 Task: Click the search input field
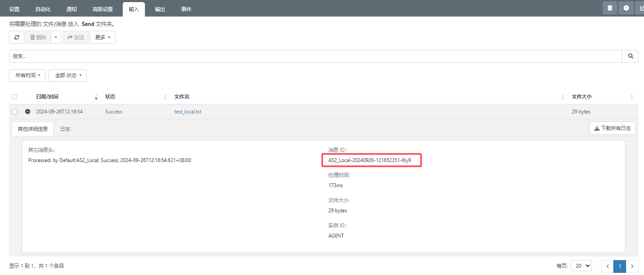315,56
